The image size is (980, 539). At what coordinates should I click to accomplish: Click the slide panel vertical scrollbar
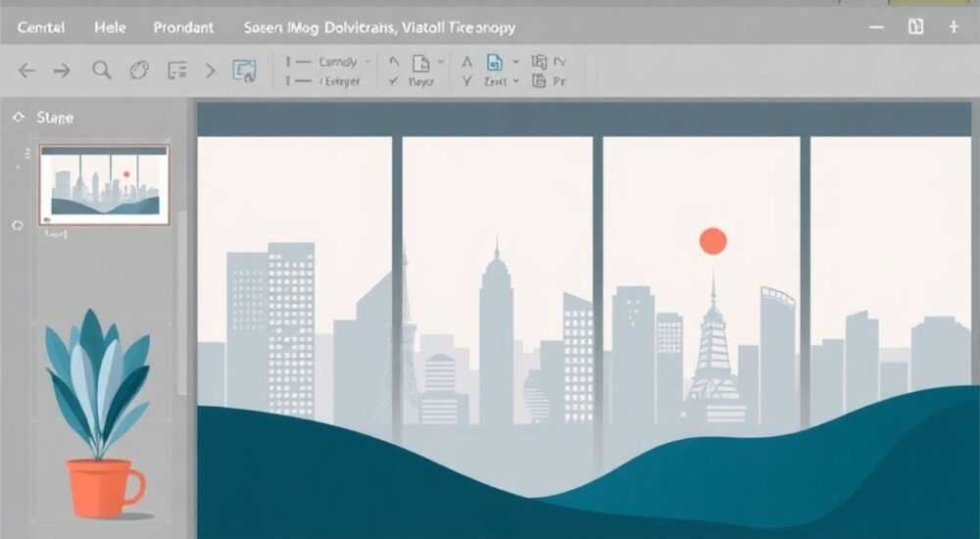pos(182,303)
